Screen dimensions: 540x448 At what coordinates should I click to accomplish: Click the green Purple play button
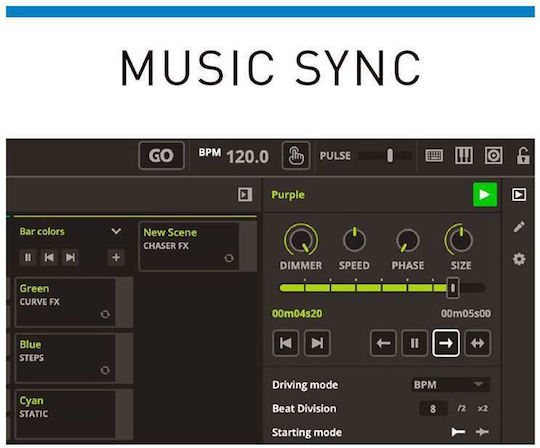[485, 195]
